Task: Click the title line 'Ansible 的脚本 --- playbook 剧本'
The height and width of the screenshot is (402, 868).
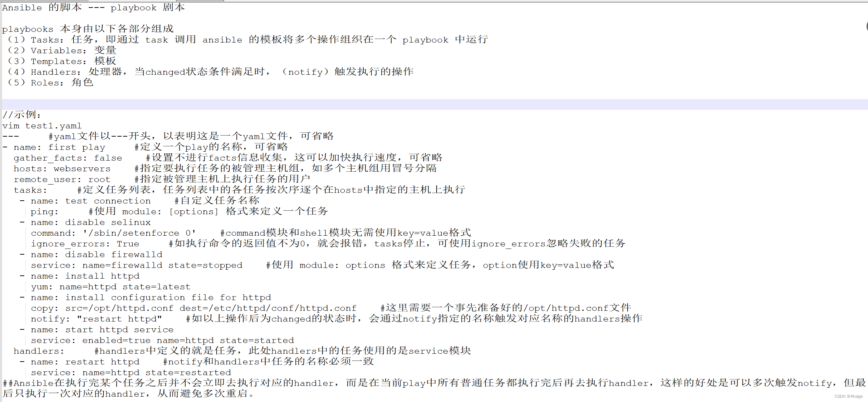Action: [x=93, y=8]
